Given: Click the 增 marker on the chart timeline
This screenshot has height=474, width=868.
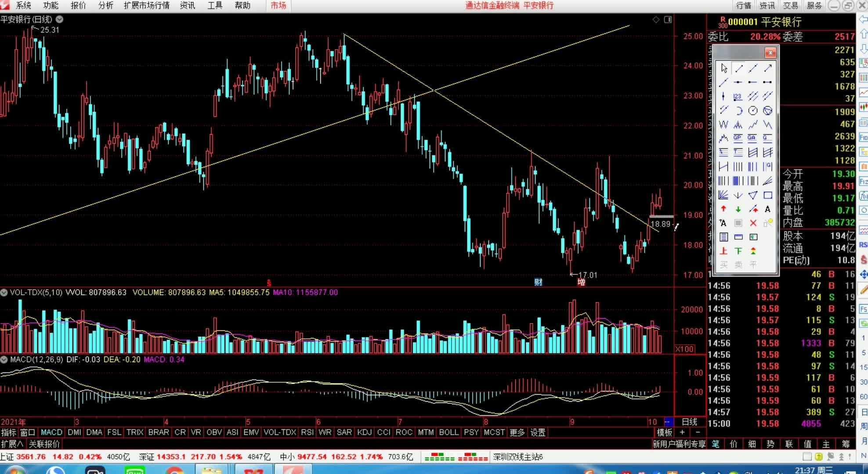Looking at the screenshot, I should pos(581,282).
